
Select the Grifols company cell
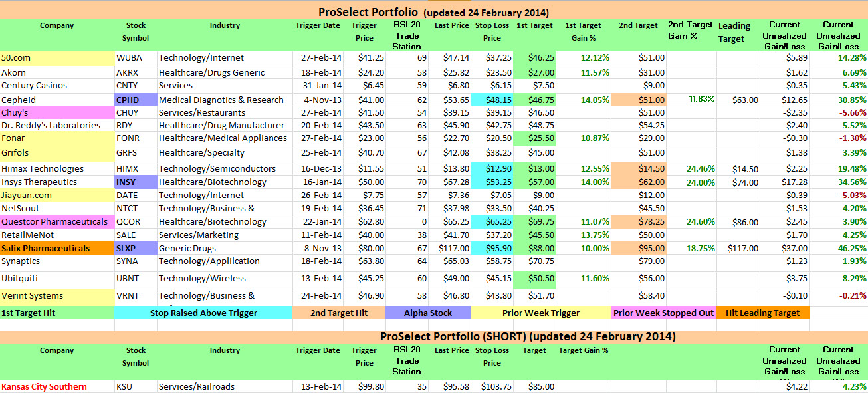(57, 153)
